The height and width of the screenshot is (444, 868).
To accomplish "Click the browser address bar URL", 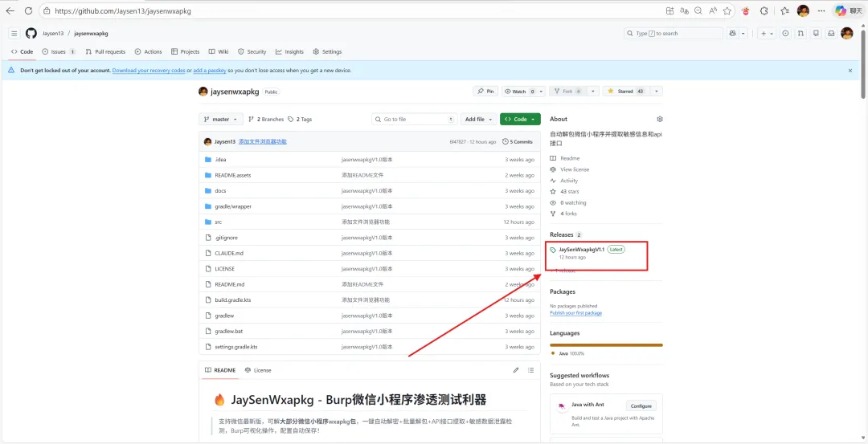I will coord(123,10).
